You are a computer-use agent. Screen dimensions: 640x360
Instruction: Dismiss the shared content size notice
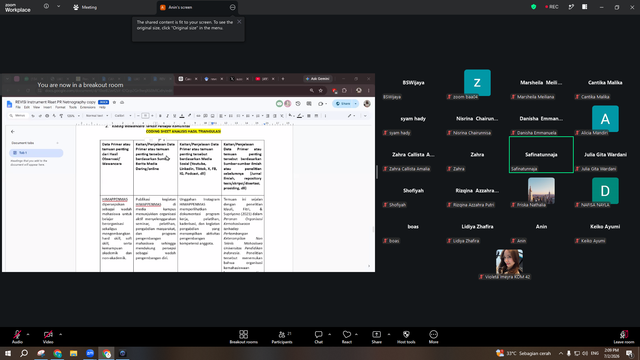tap(239, 22)
